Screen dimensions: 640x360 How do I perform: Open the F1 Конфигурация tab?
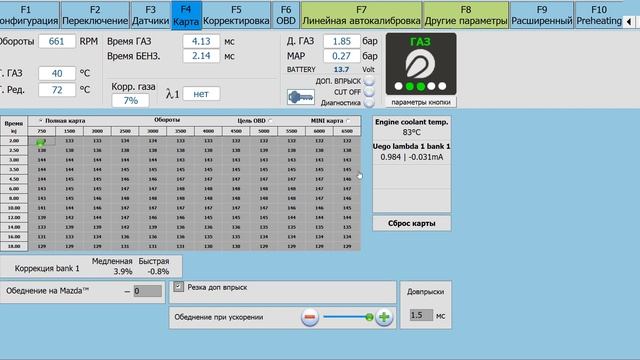point(29,15)
